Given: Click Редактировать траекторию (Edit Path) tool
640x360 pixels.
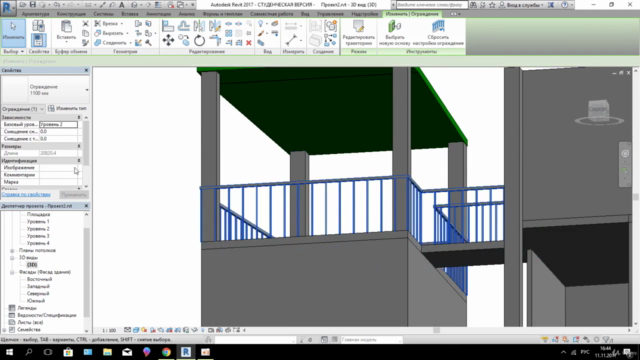Looking at the screenshot, I should click(358, 33).
